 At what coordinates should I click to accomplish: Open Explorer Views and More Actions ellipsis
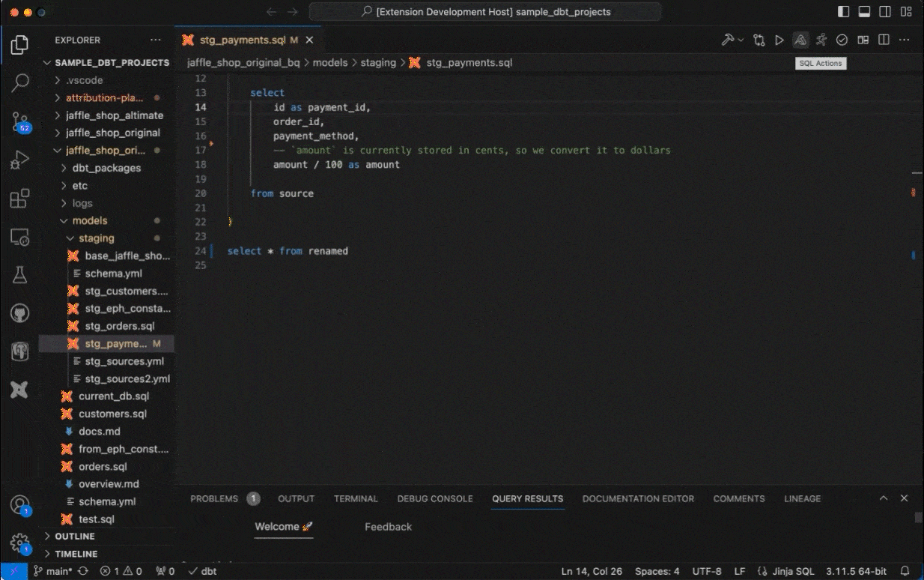[155, 40]
